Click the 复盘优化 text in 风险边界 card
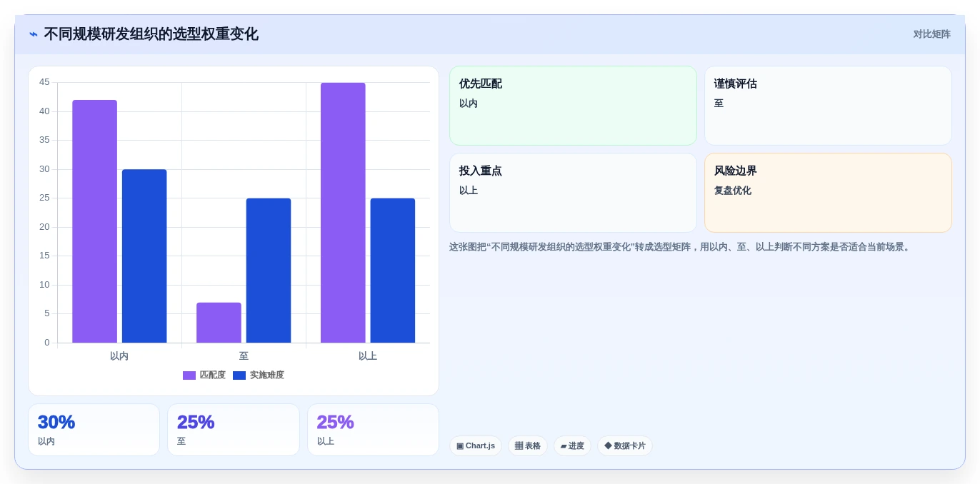Image resolution: width=980 pixels, height=484 pixels. pyautogui.click(x=733, y=191)
